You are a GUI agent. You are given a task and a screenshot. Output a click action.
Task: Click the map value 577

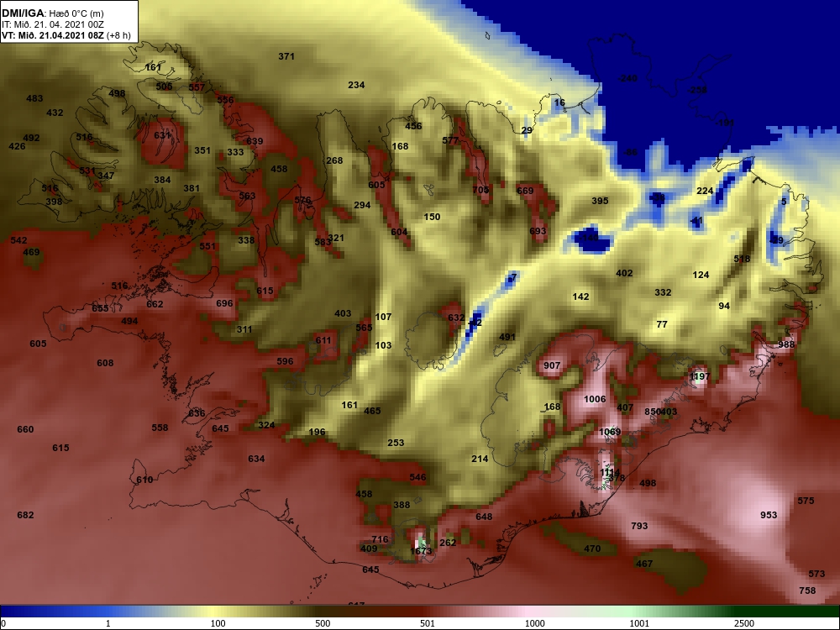click(450, 140)
